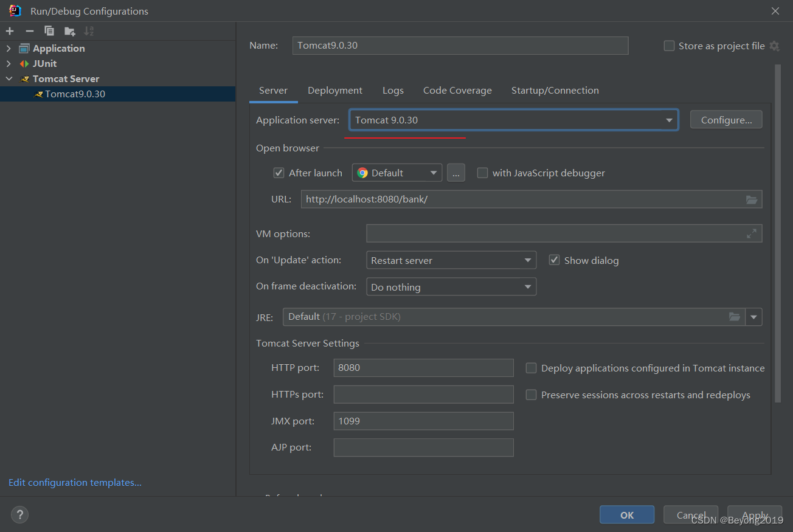793x532 pixels.
Task: Open Edit configuration templates link
Action: click(x=75, y=482)
